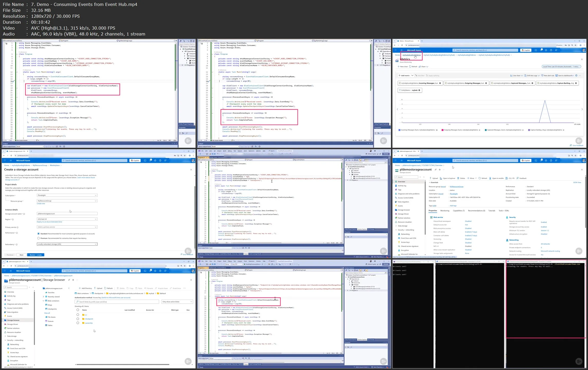This screenshot has height=370, width=588.
Task: Open Capabilities (7) tab
Action: tap(458, 211)
